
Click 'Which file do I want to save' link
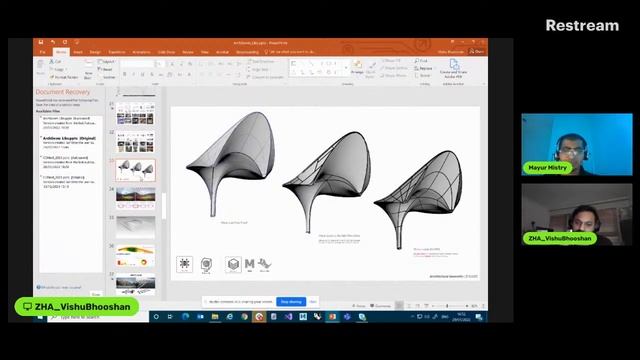click(59, 287)
